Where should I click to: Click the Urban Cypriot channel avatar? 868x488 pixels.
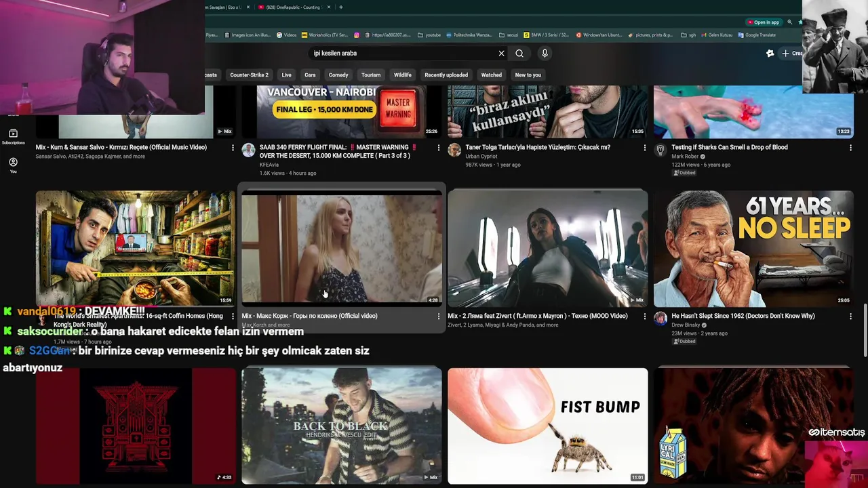coord(454,150)
